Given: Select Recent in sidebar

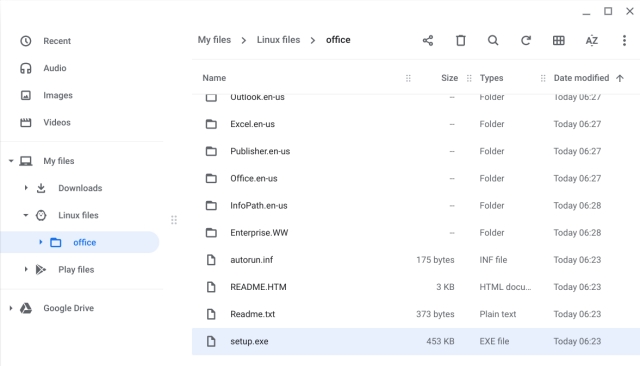Looking at the screenshot, I should coord(57,41).
